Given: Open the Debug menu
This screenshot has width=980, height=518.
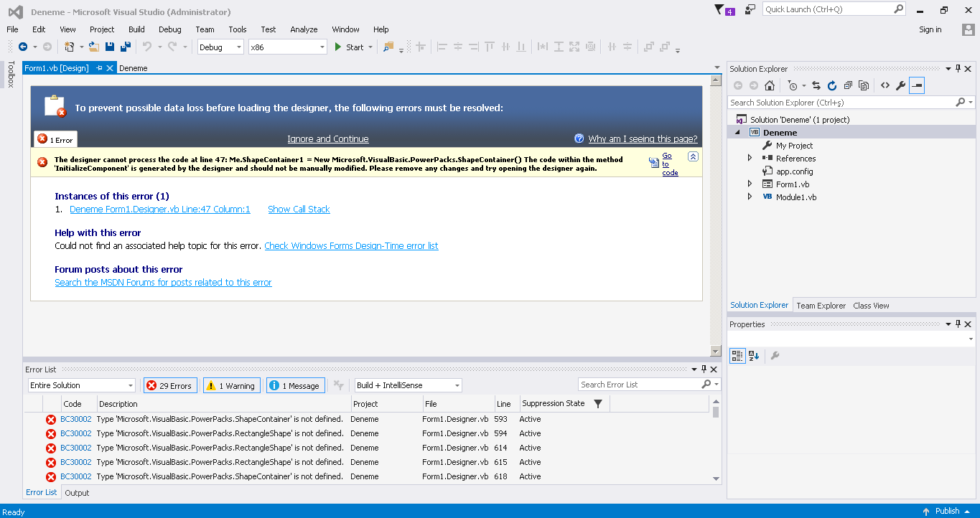Looking at the screenshot, I should tap(170, 29).
